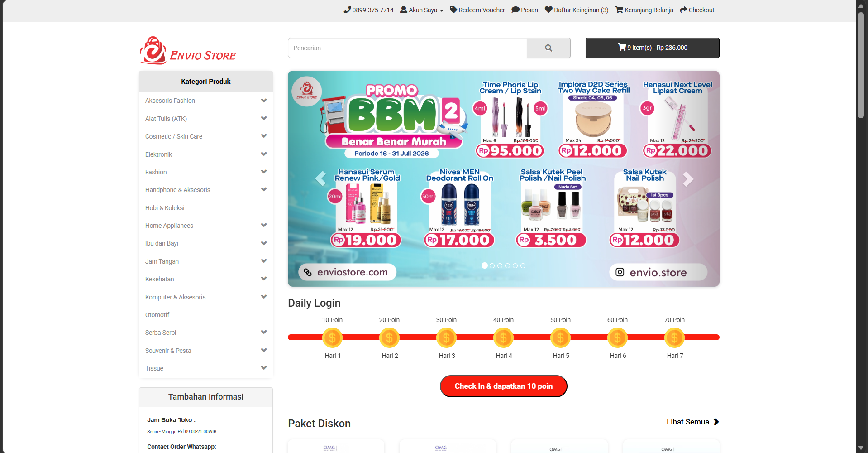Click the chat bubble icon beside Pesan
Screen dimensions: 868x453
[515, 10]
